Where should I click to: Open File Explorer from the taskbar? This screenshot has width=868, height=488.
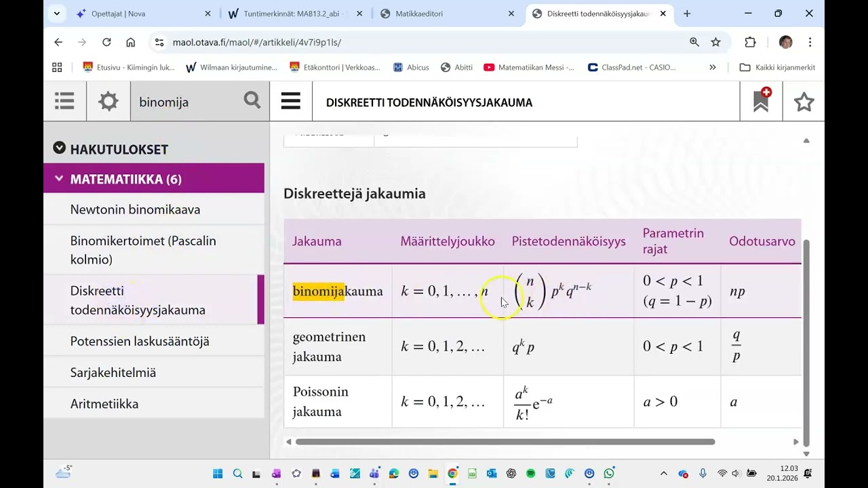click(x=433, y=474)
